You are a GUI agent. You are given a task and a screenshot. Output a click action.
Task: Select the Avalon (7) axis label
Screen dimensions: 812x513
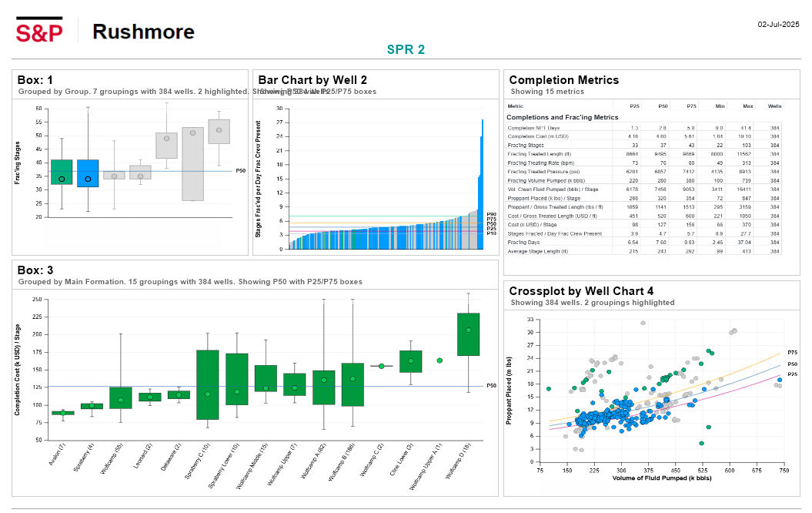[51, 455]
